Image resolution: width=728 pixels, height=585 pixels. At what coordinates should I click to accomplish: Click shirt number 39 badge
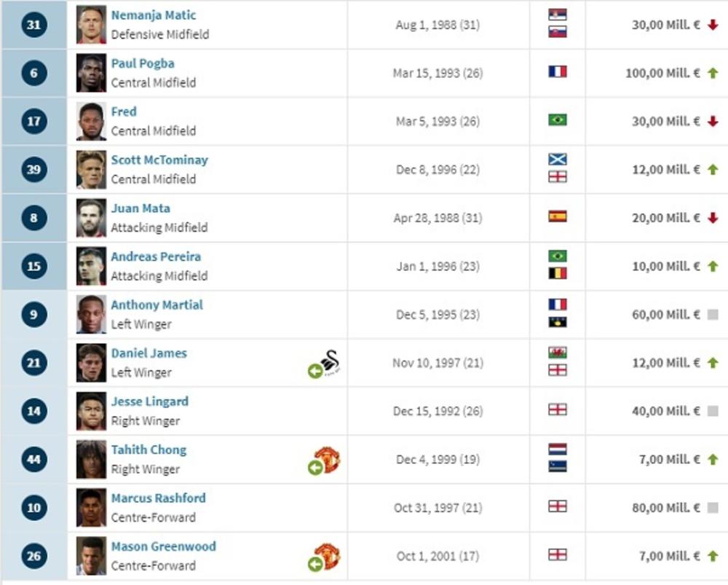[x=34, y=169]
